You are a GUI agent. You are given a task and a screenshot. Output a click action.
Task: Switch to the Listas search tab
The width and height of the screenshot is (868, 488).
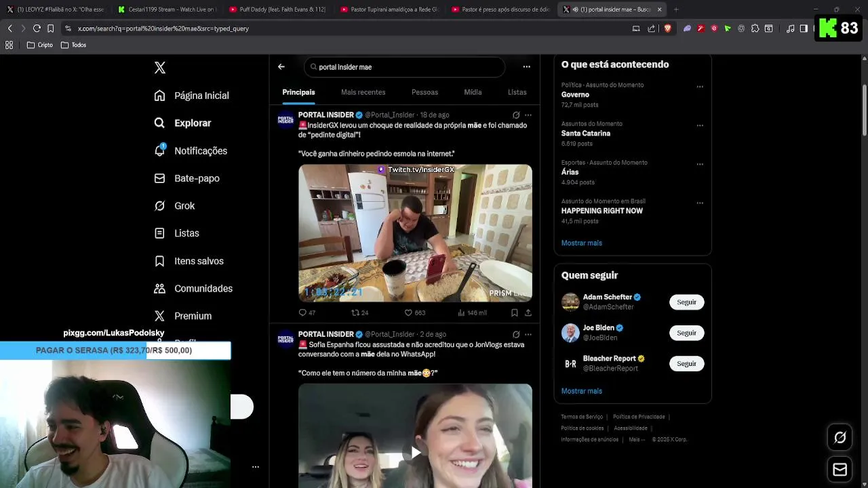click(517, 92)
